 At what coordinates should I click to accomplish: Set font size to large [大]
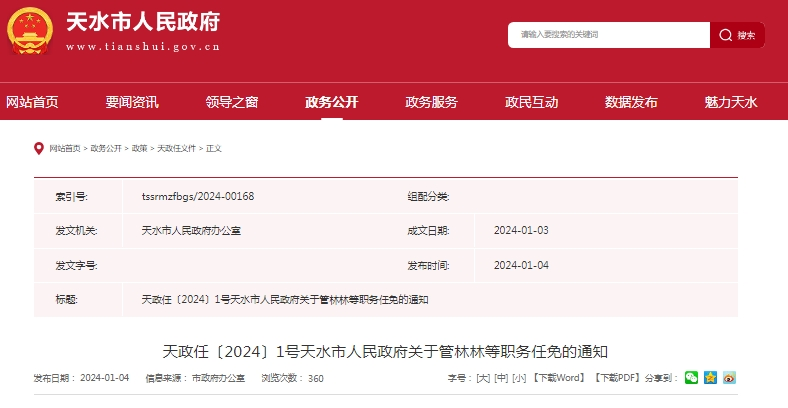[483, 378]
